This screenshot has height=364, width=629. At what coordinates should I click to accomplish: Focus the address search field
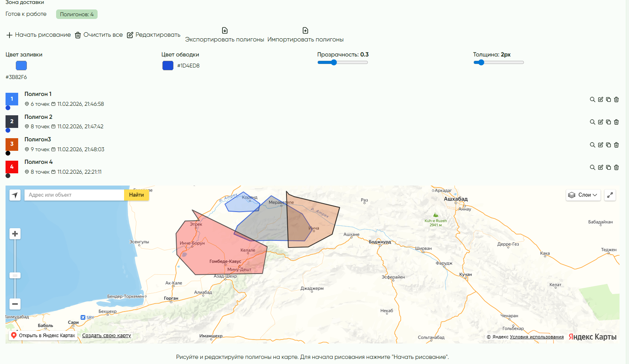tap(74, 195)
